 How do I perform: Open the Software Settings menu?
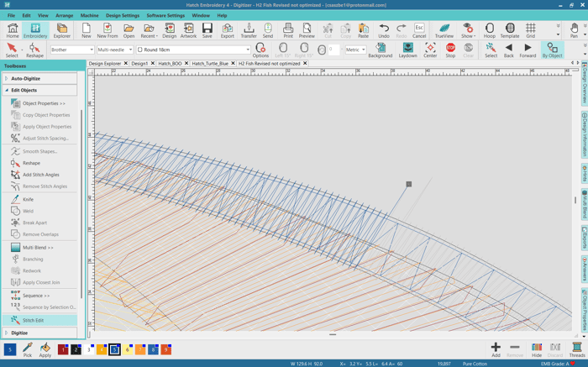(165, 15)
